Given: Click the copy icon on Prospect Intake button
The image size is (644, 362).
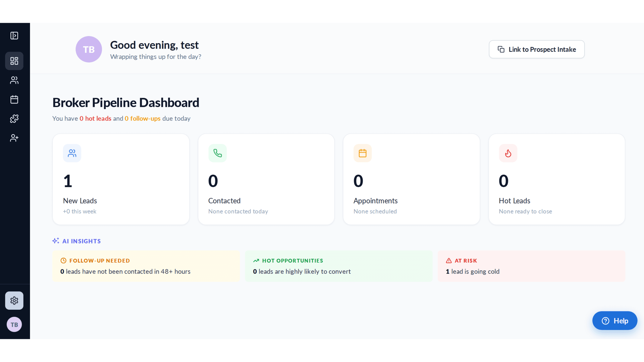Looking at the screenshot, I should [x=501, y=49].
